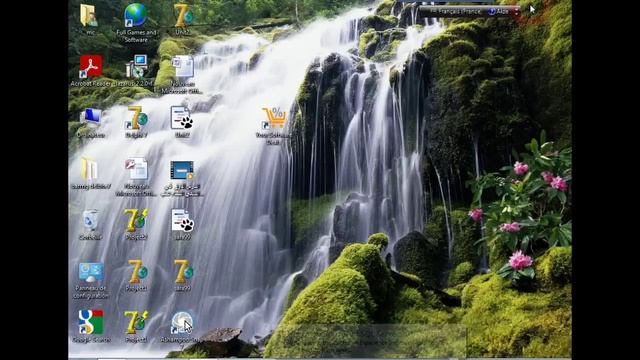
Task: Open the 'mc' user folder icon
Action: coord(89,16)
